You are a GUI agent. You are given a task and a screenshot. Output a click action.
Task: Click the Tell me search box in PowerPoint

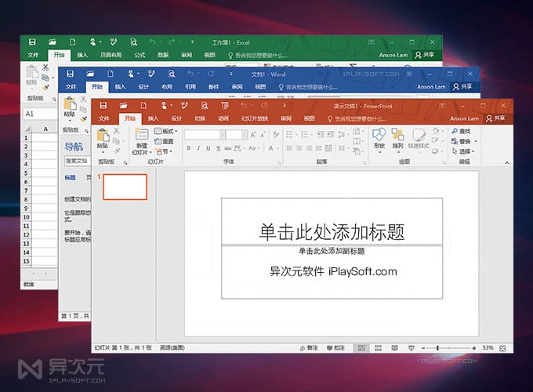(357, 118)
